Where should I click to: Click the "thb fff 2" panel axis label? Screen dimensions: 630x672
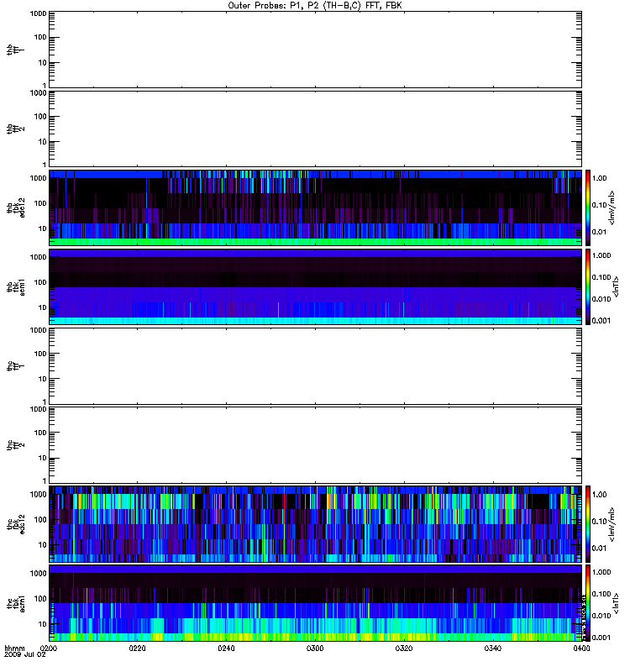tap(15, 129)
